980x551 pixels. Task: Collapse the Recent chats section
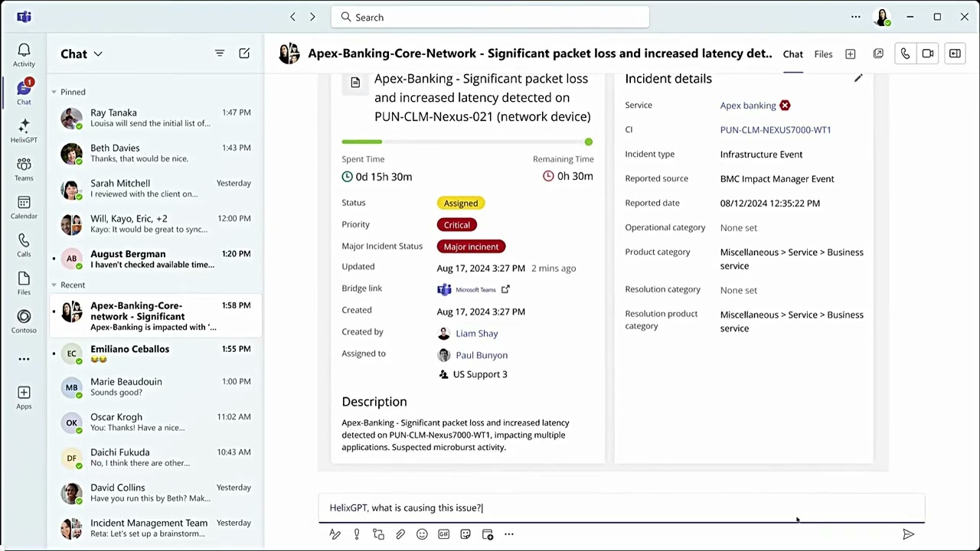point(54,285)
